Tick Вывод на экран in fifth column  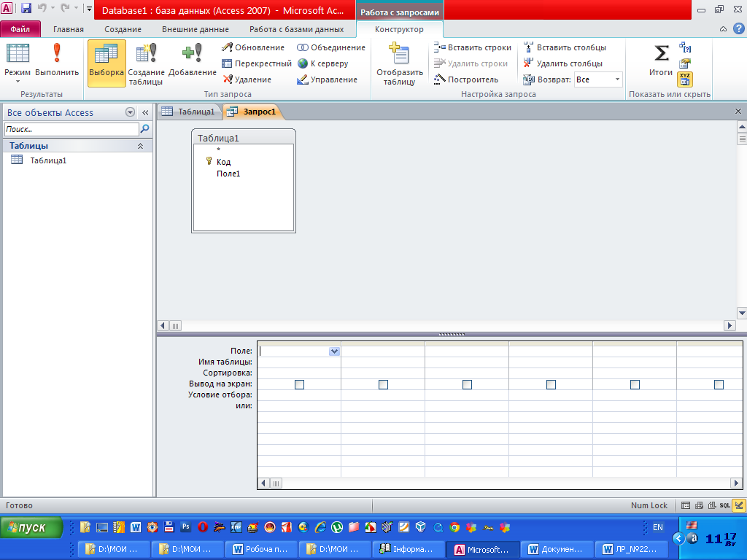[x=635, y=384]
